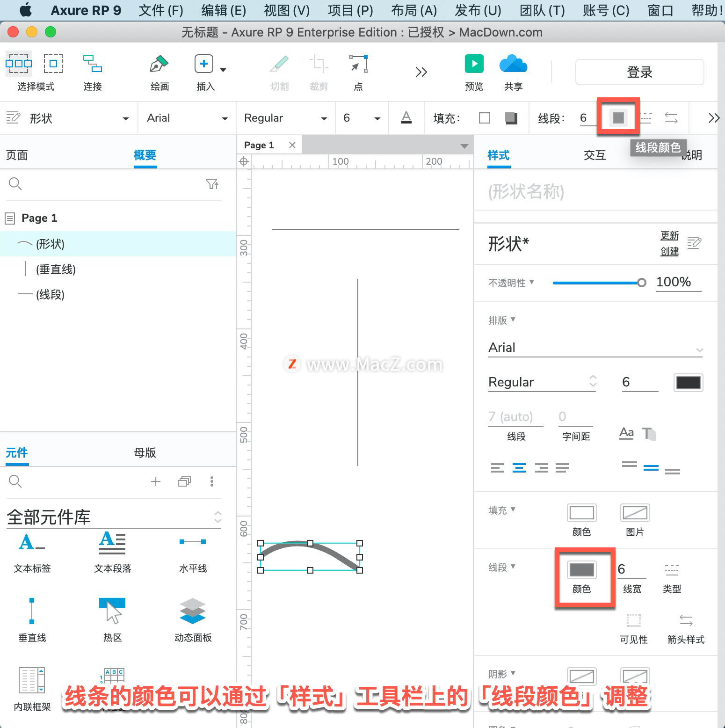The height and width of the screenshot is (728, 725).
Task: Open 共享 cloud share
Action: (x=513, y=64)
